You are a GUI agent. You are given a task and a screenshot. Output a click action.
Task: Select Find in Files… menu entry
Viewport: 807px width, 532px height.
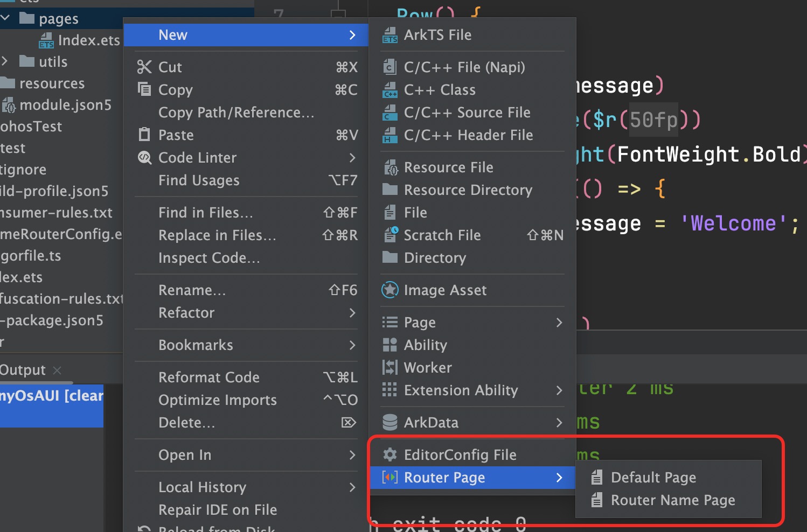246,213
